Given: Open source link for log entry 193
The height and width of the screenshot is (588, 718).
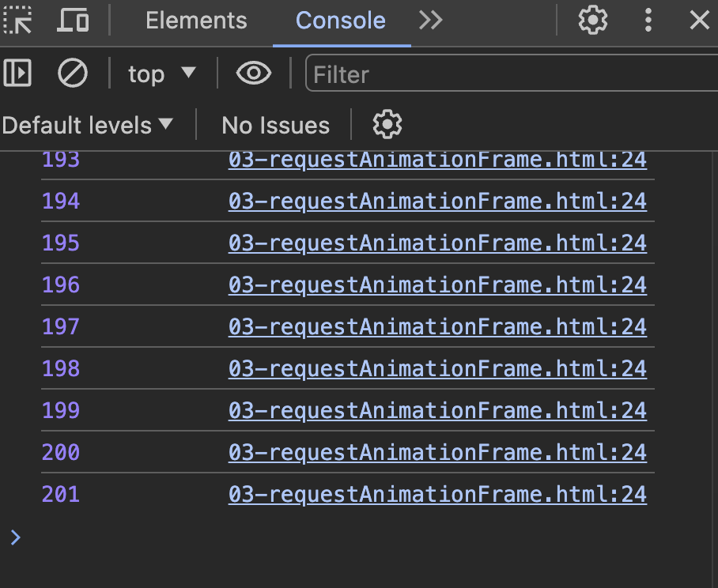Looking at the screenshot, I should tap(437, 160).
